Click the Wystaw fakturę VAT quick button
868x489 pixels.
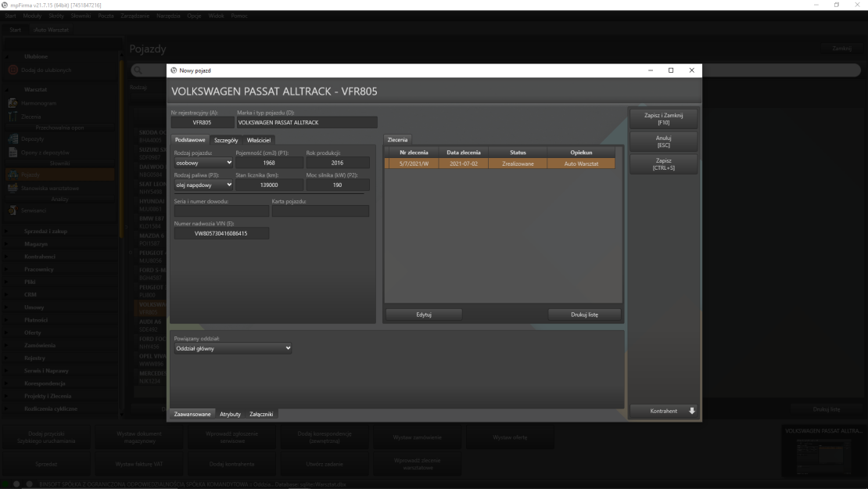point(139,464)
